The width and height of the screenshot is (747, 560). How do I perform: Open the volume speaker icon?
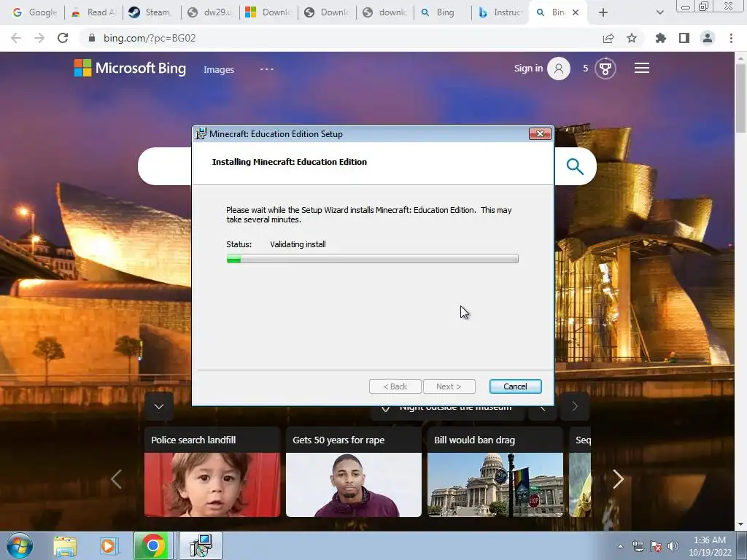673,546
